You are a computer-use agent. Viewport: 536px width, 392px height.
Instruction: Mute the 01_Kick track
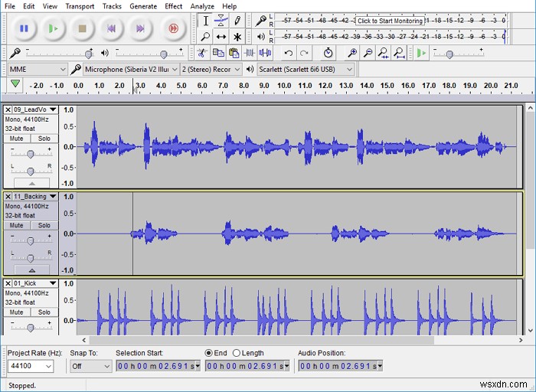(16, 312)
